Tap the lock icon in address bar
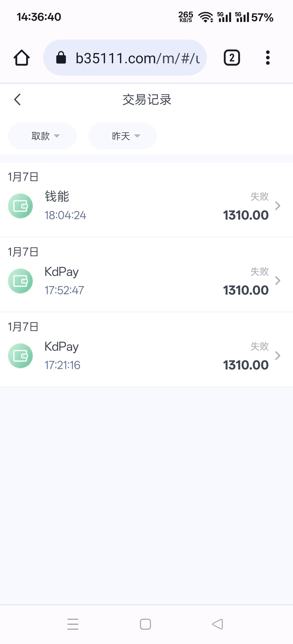The width and height of the screenshot is (293, 644). click(61, 58)
